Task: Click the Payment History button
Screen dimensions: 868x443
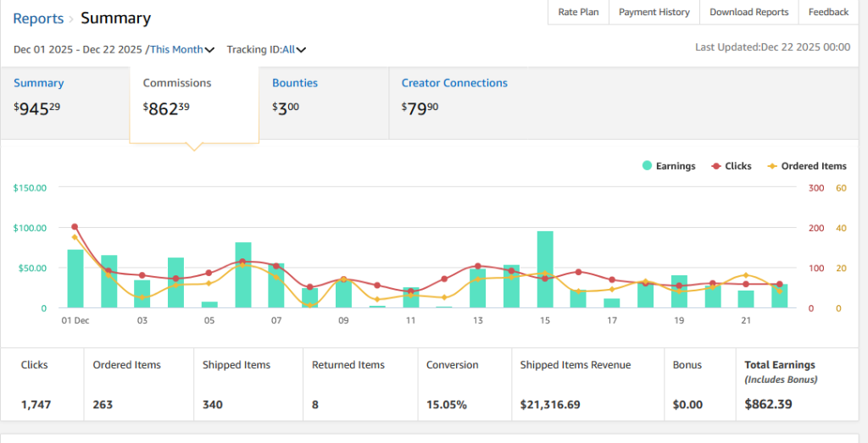Action: pos(654,12)
